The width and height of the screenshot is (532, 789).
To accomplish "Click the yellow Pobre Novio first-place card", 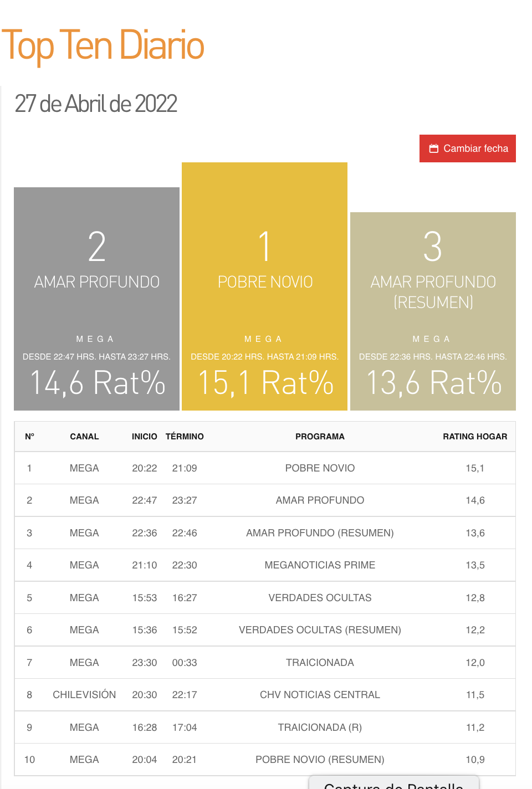I will coord(264,286).
